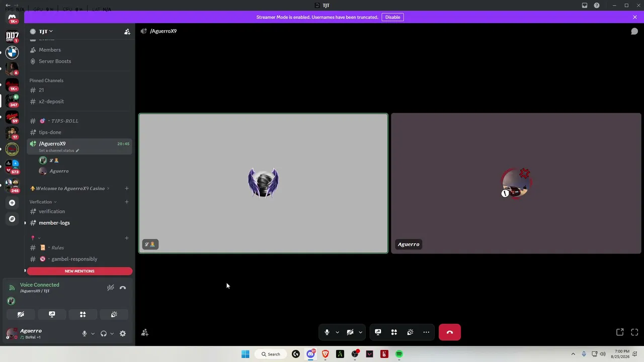Enter full screen call view
644x362 pixels.
[634, 332]
